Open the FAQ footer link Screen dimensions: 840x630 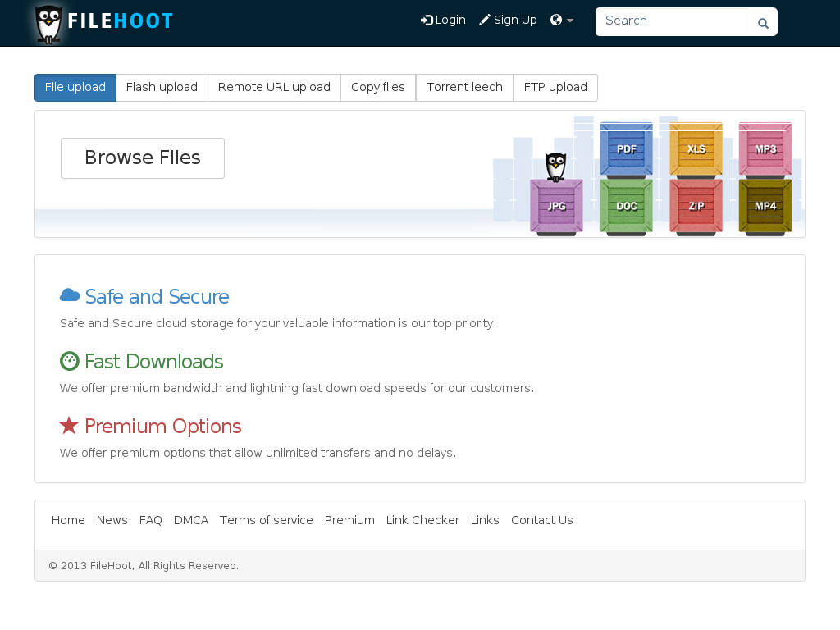click(151, 520)
